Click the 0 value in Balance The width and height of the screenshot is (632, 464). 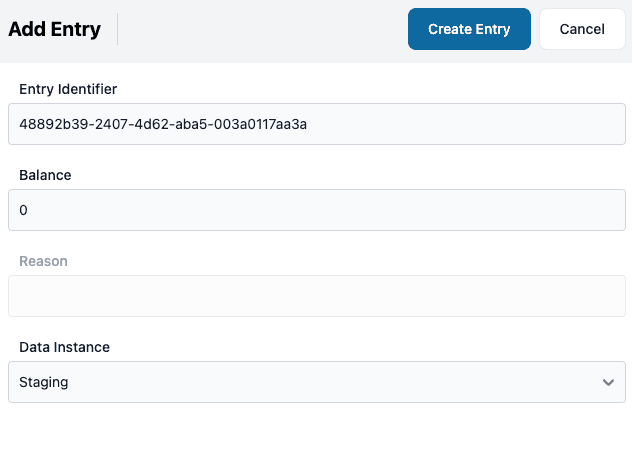pos(24,210)
